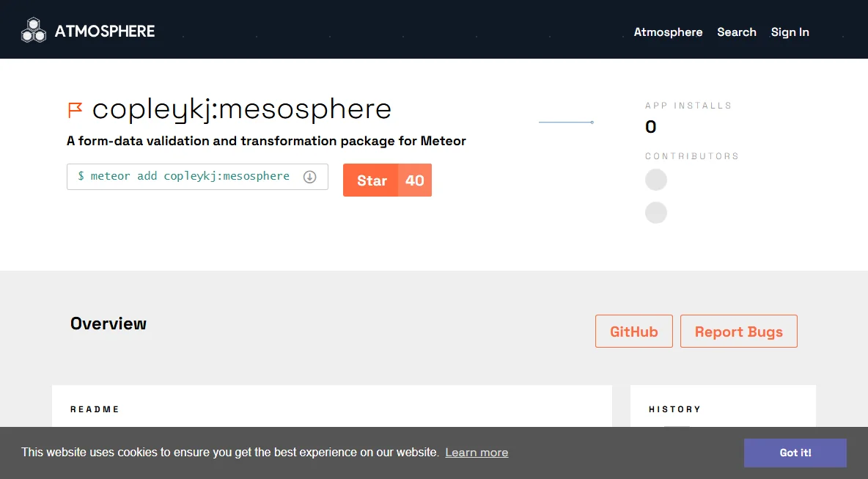This screenshot has width=868, height=479.
Task: Click the app installs sparkline chart
Action: click(x=566, y=122)
